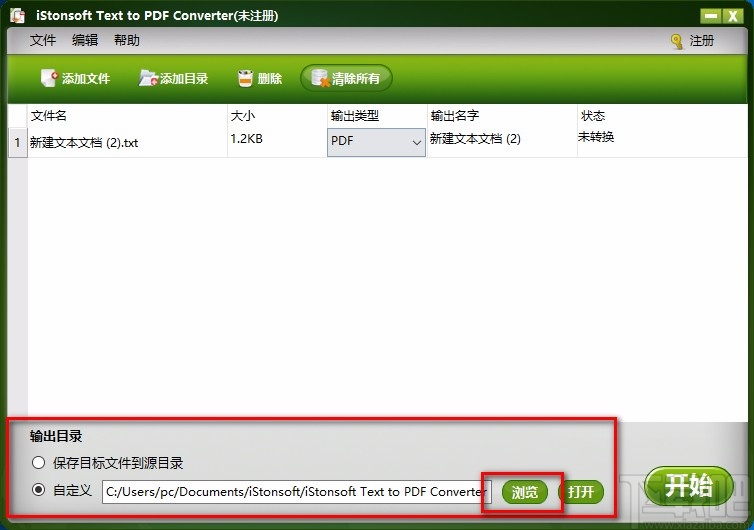754x530 pixels.
Task: Click the Register key icon
Action: pyautogui.click(x=677, y=41)
